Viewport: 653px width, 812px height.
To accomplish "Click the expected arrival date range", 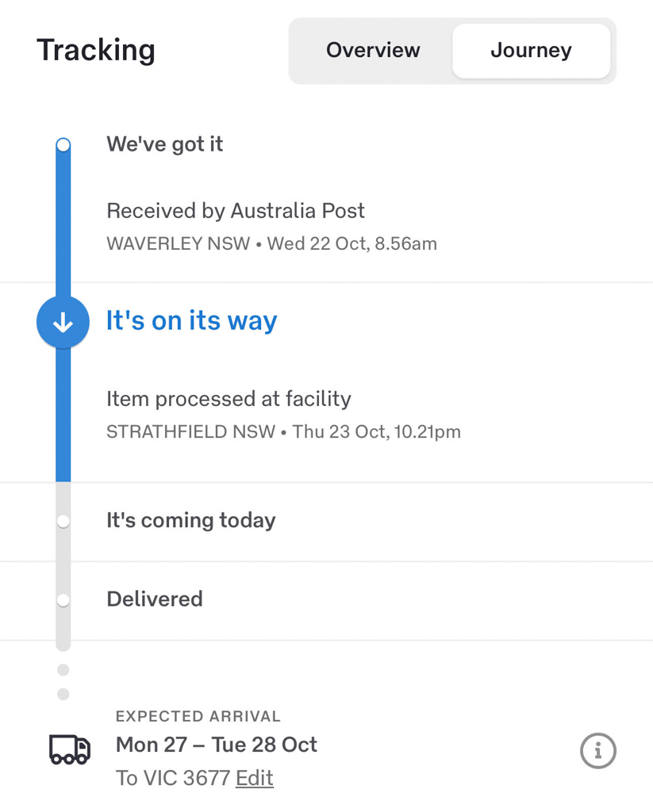I will (x=217, y=745).
